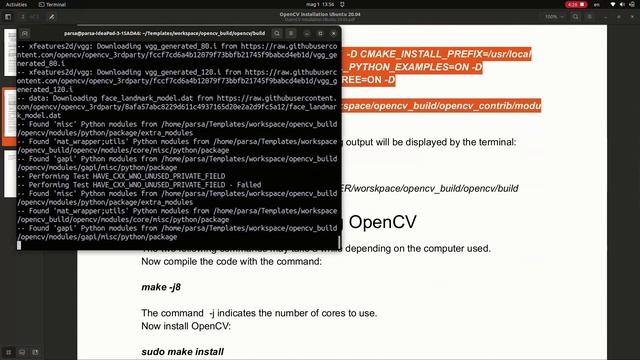Open the annotation pencil tool in document viewer

coord(52,17)
